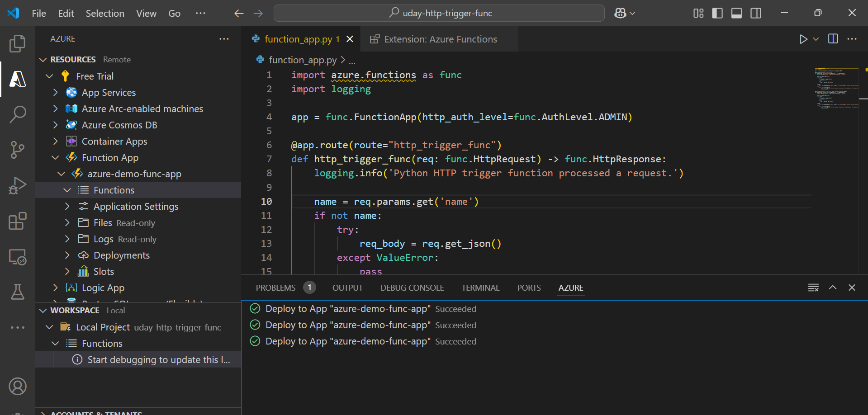Collapse azure-demo-func-app node
The width and height of the screenshot is (868, 415).
point(61,174)
